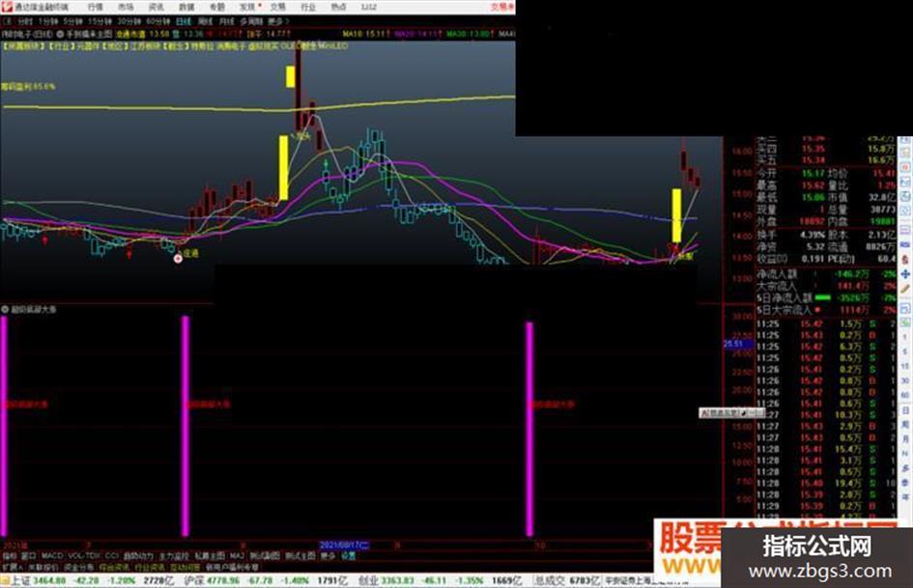Screen dimensions: 913x588
Task: Select the 测试主图 indicator tab
Action: tap(300, 556)
